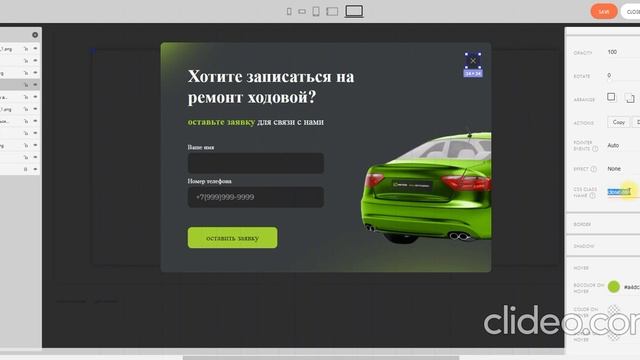
Task: Switch to the smallest mobile portrait view
Action: coord(289,11)
